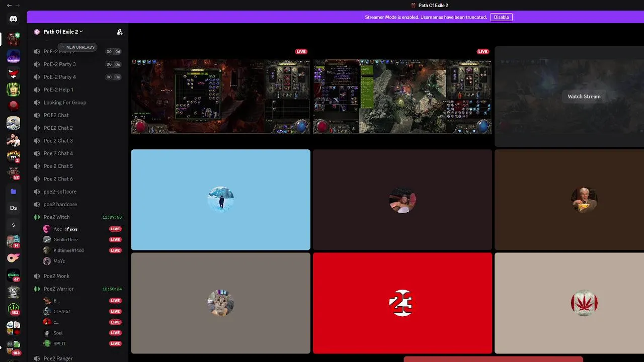Join the Poe 2 Chat 6 channel
The width and height of the screenshot is (644, 362).
(x=78, y=179)
